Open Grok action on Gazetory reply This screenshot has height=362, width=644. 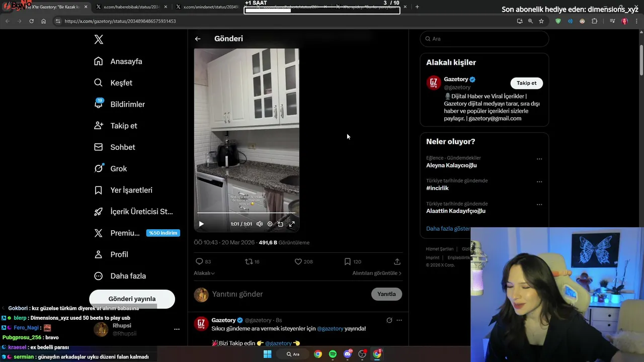pos(389,320)
